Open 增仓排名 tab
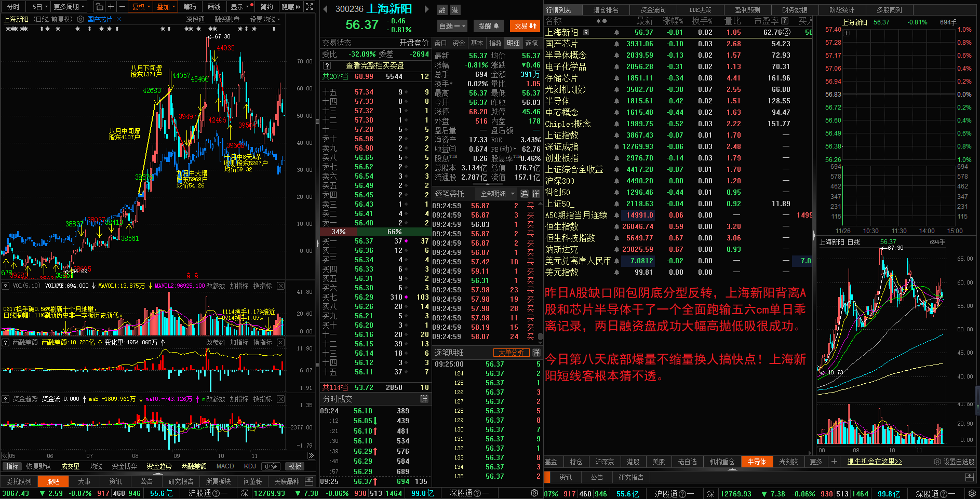The height and width of the screenshot is (499, 980). (x=606, y=10)
